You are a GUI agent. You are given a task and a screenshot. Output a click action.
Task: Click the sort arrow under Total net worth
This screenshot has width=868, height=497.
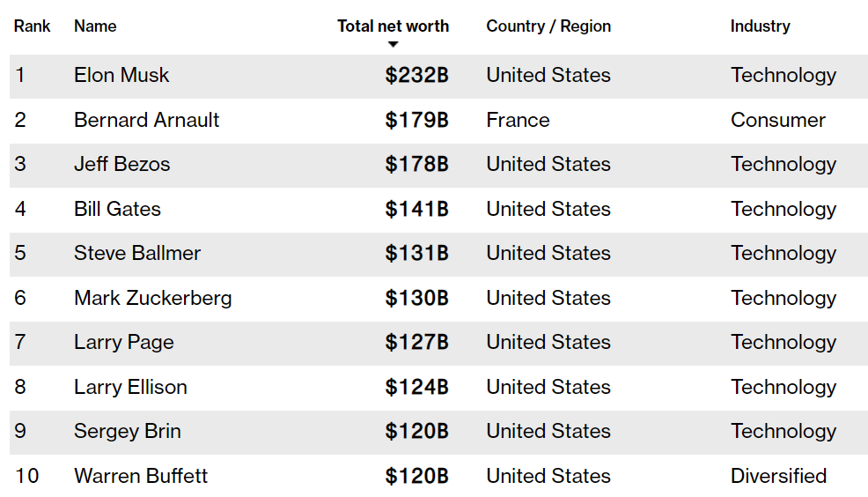393,44
